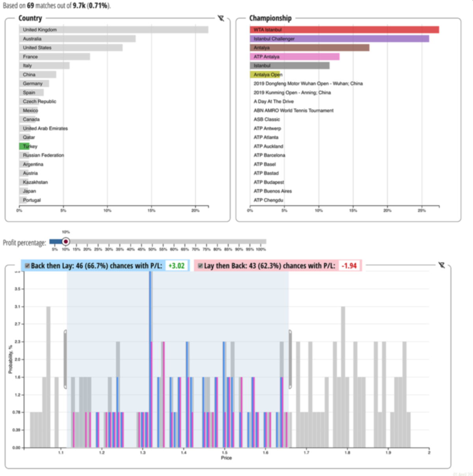Image resolution: width=473 pixels, height=476 pixels.
Task: Click the left brush handle on price histogram
Action: click(x=65, y=359)
